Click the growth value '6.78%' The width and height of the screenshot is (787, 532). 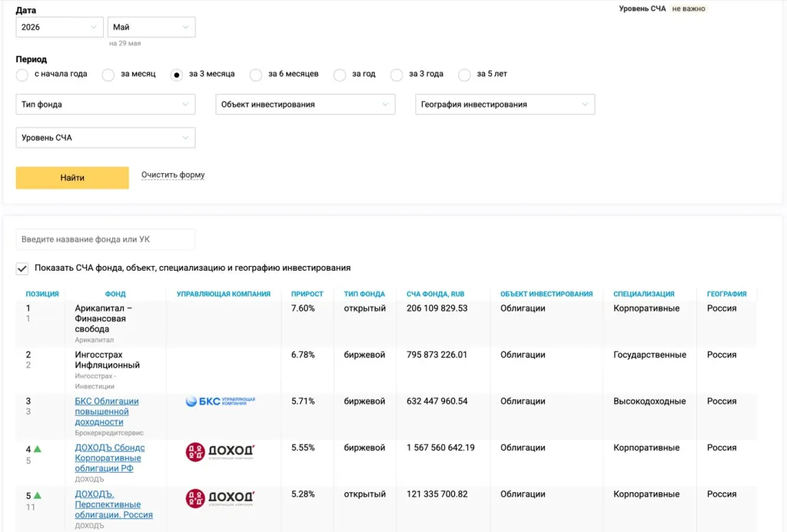(303, 355)
